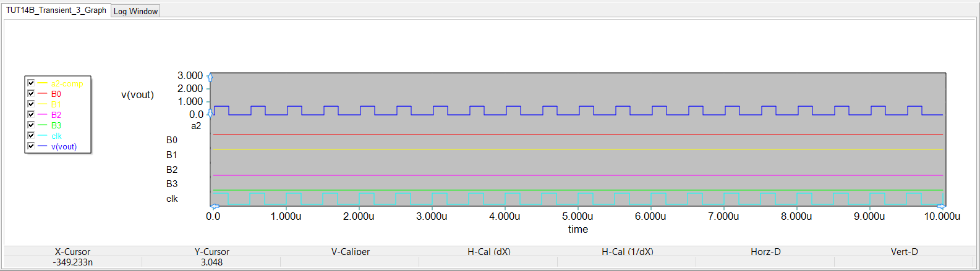This screenshot has height=271, width=980.
Task: Click the a2 row label beside plot
Action: 196,126
